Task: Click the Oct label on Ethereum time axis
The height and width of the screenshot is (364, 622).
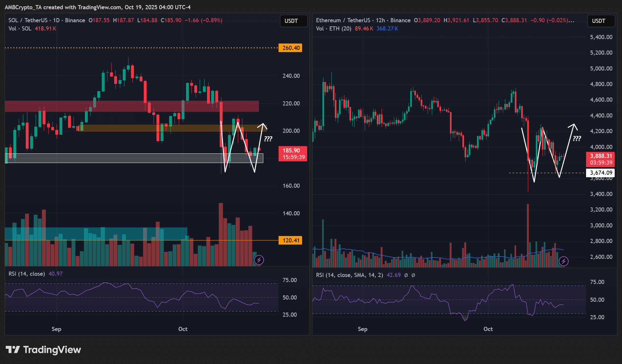Action: (488, 329)
